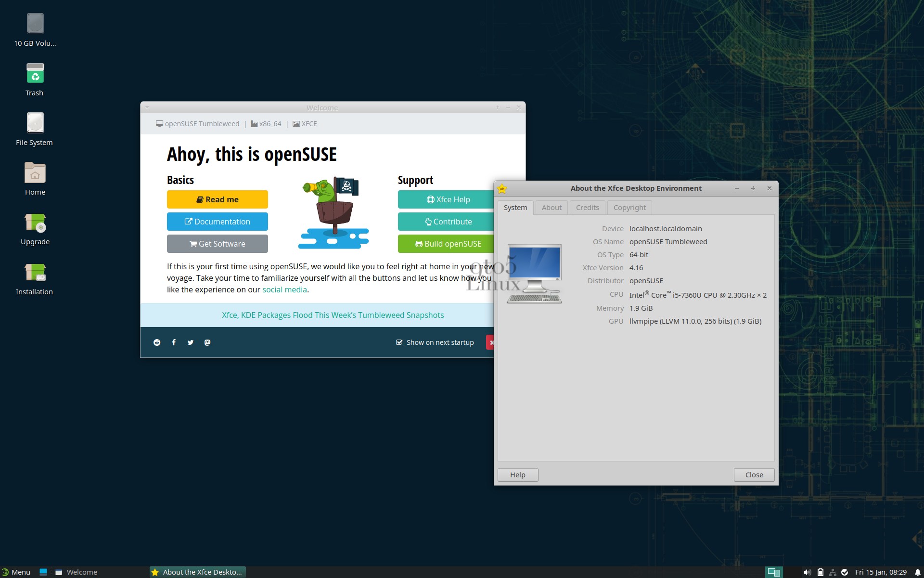Image resolution: width=924 pixels, height=578 pixels.
Task: Open the Welcome window menu arrow
Action: (147, 107)
